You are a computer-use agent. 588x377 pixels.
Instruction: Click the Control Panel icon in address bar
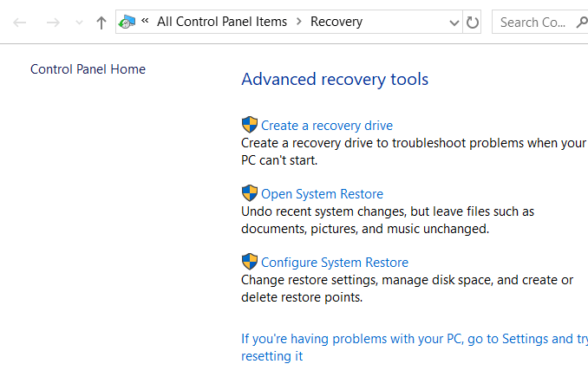(127, 22)
